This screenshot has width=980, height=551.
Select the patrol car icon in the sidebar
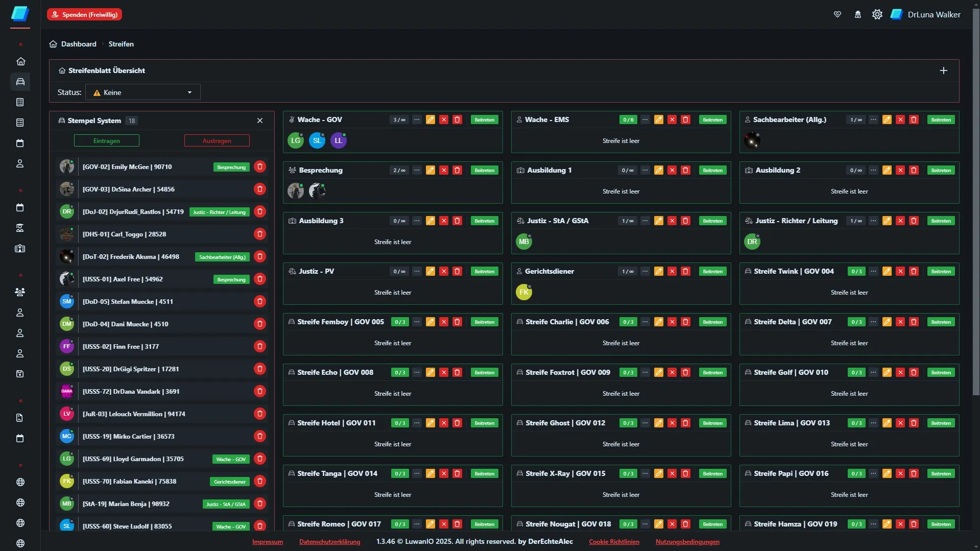20,82
